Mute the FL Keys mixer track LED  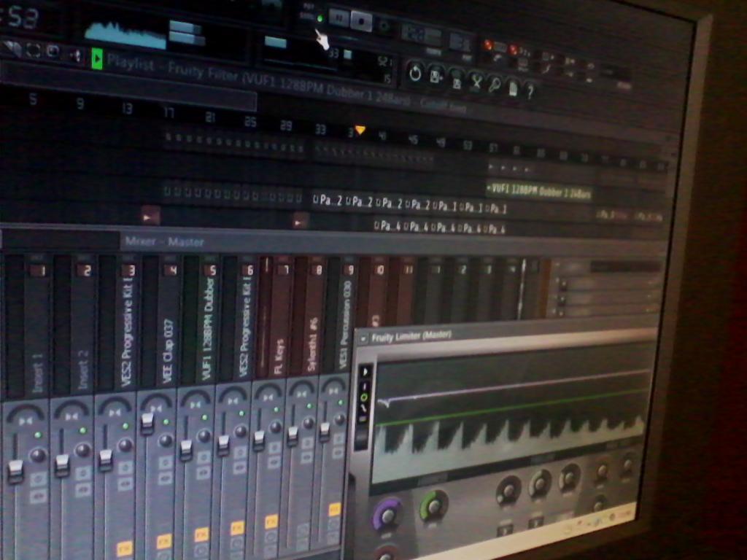click(276, 410)
